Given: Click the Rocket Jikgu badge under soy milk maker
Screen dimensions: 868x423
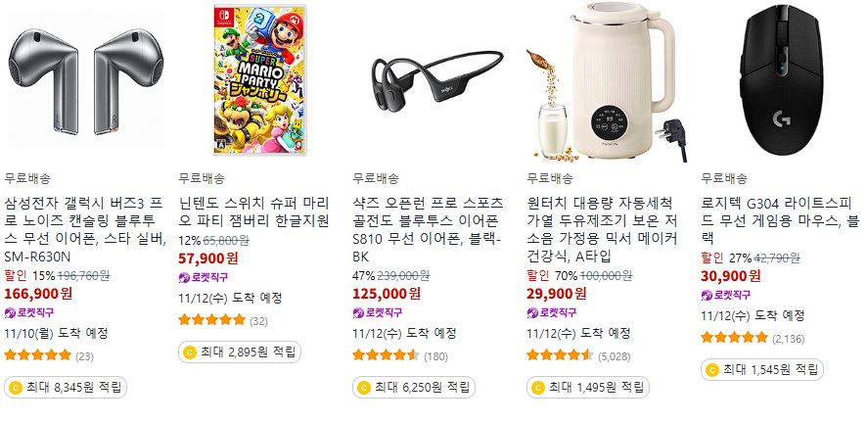Looking at the screenshot, I should (551, 312).
